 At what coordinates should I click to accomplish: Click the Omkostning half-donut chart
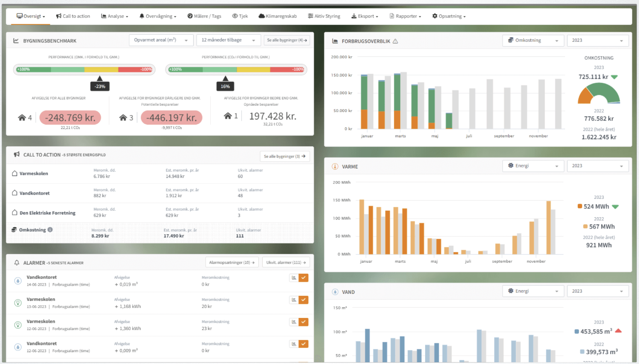point(599,93)
